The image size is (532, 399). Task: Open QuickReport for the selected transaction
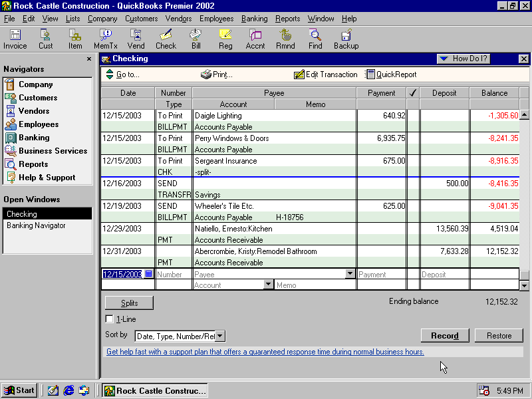coord(390,74)
